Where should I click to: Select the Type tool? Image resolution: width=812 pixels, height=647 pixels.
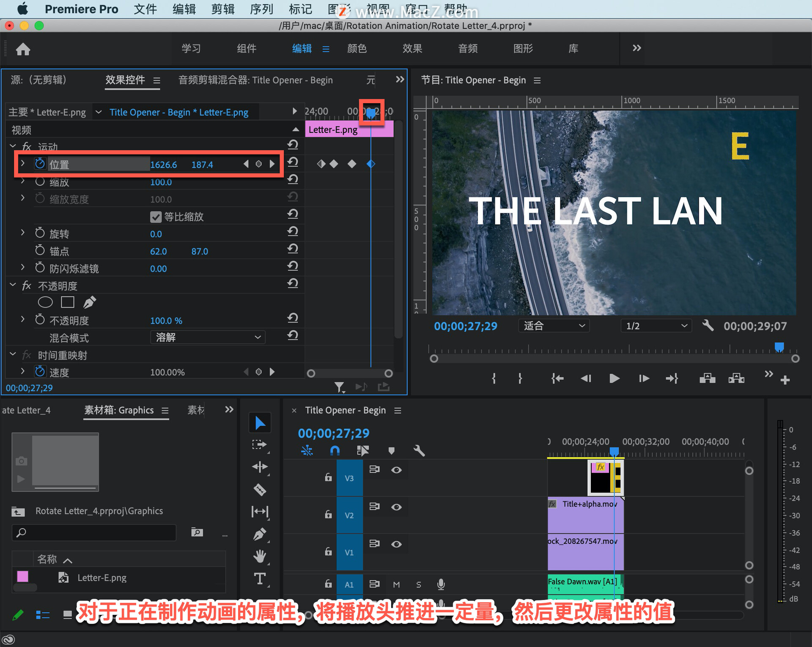tap(260, 578)
